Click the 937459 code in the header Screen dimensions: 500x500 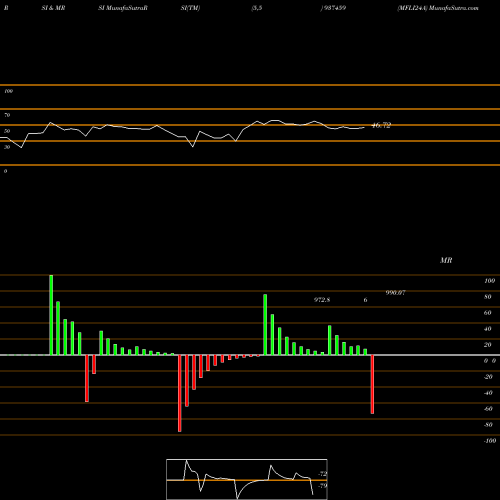[334, 8]
